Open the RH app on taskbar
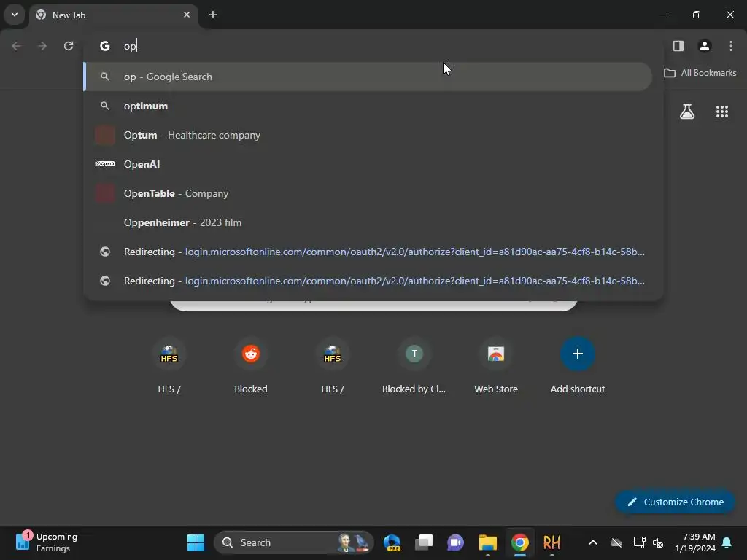 pos(551,542)
